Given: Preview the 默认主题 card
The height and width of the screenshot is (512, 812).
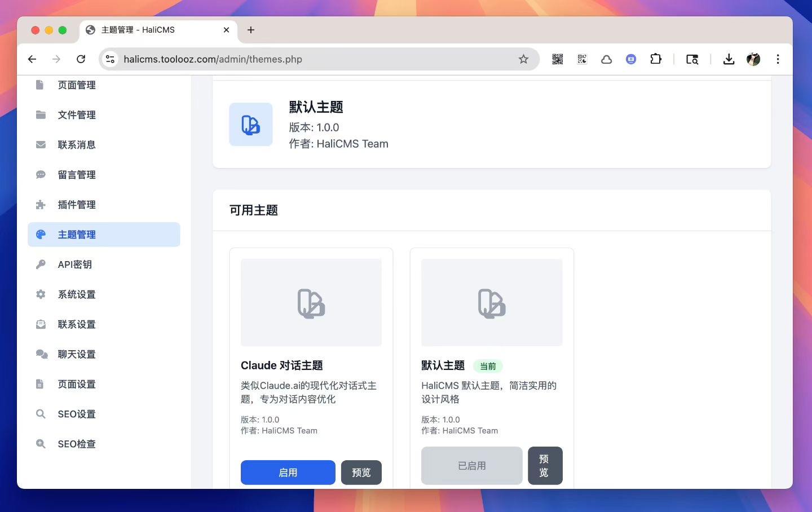Looking at the screenshot, I should (x=545, y=466).
